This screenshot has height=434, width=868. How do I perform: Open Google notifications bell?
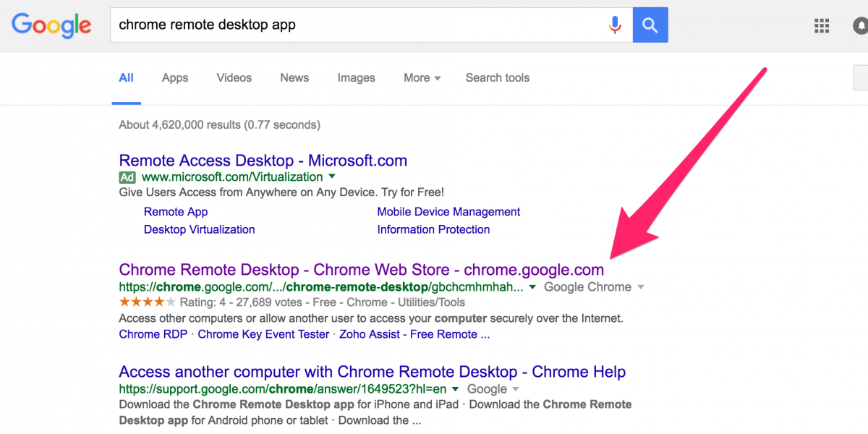coord(861,26)
